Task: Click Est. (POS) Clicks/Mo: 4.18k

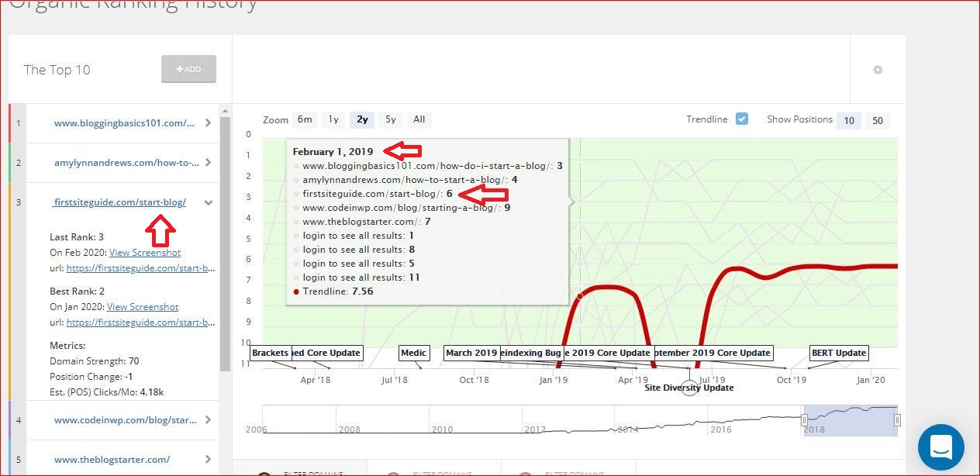Action: point(106,392)
